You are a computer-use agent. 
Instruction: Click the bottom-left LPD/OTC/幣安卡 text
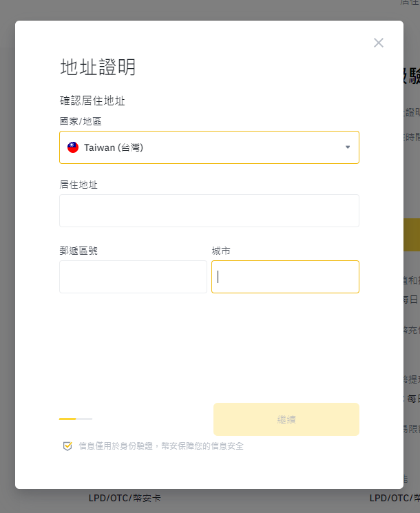click(125, 498)
